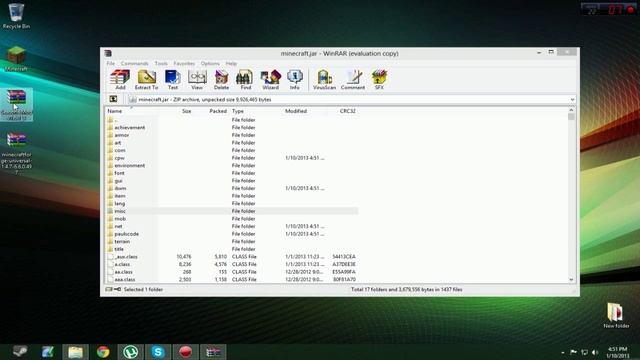The image size is (640, 360).
Task: Click the SFX toolbar icon
Action: click(x=379, y=80)
